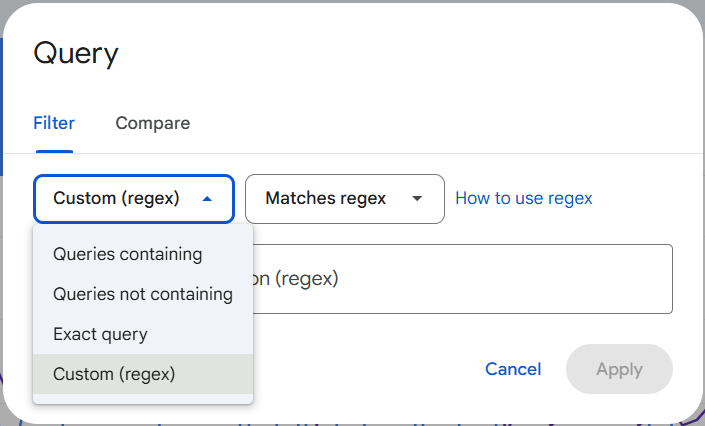This screenshot has width=705, height=426.
Task: Open the How to use regex link
Action: (x=523, y=199)
